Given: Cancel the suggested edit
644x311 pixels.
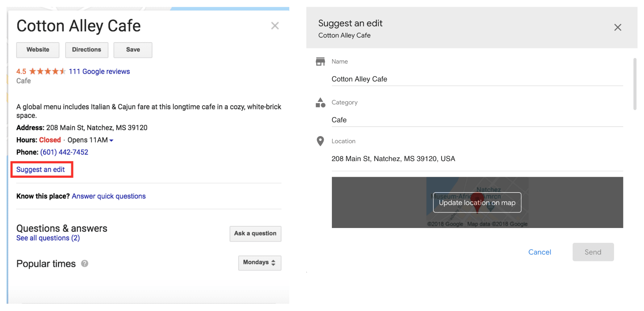Looking at the screenshot, I should 539,252.
